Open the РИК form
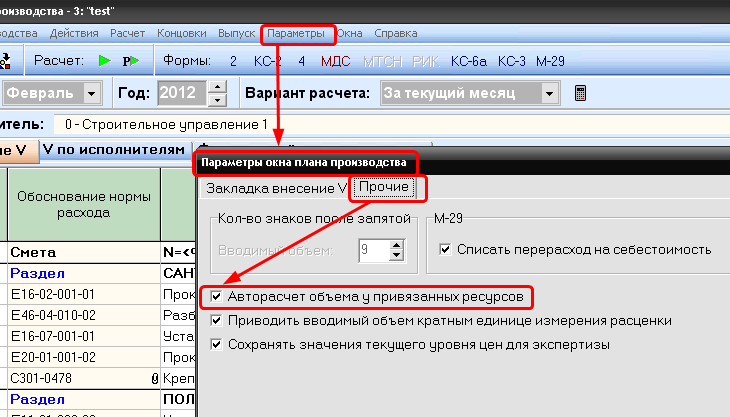This screenshot has width=730, height=417. click(x=426, y=61)
